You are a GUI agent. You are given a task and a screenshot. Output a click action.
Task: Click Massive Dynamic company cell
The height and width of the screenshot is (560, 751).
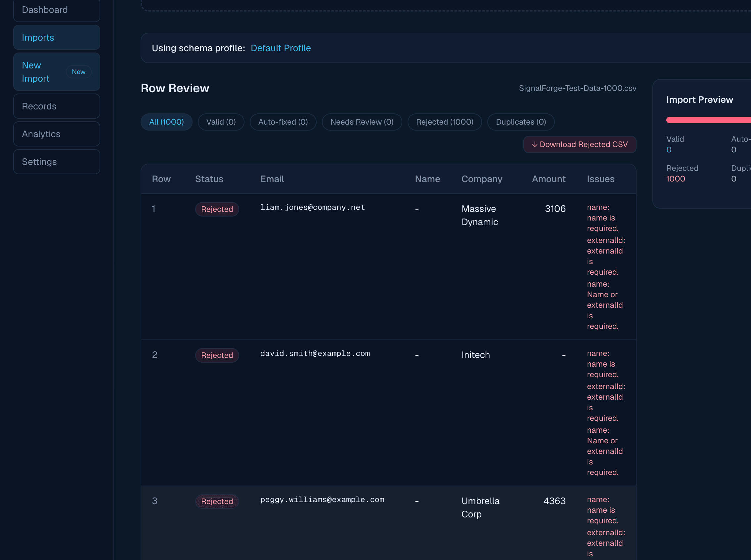(x=480, y=216)
